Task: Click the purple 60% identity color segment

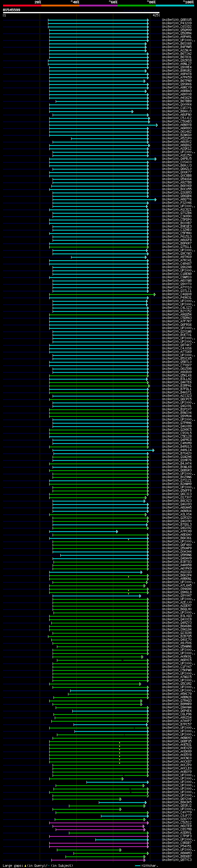Action: click(98, 6)
